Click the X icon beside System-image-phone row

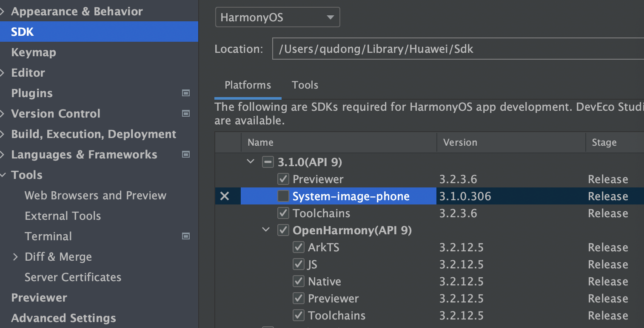point(224,196)
